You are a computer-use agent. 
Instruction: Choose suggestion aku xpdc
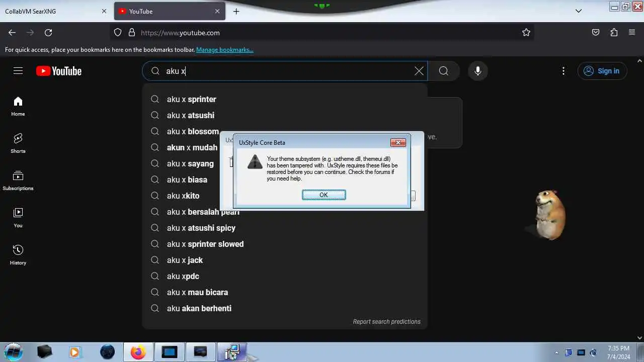pos(285,276)
